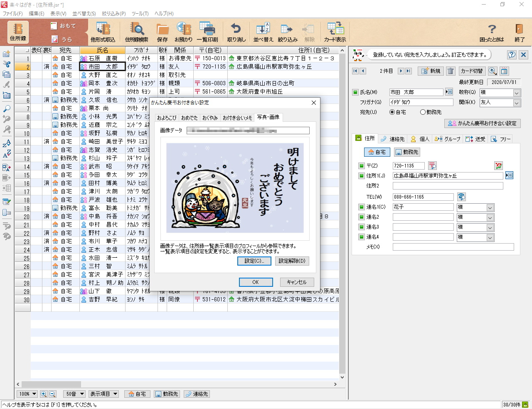This screenshot has width=532, height=409.
Task: Open お預かり cloud storage icon
Action: click(183, 32)
